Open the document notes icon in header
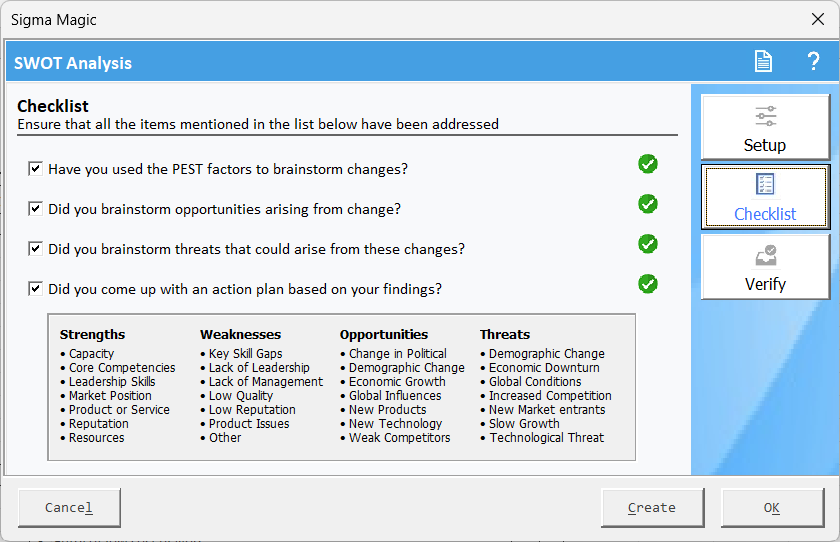Viewport: 840px width, 542px height. click(763, 61)
